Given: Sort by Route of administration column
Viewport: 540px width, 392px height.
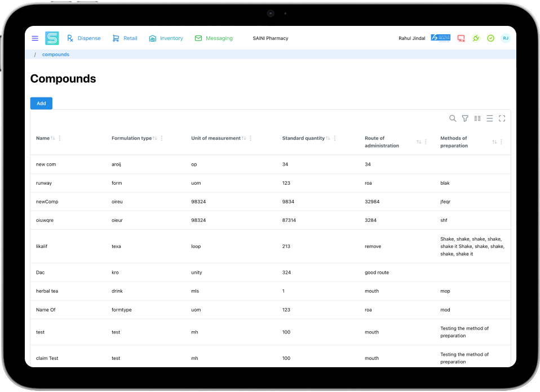Looking at the screenshot, I should 419,142.
